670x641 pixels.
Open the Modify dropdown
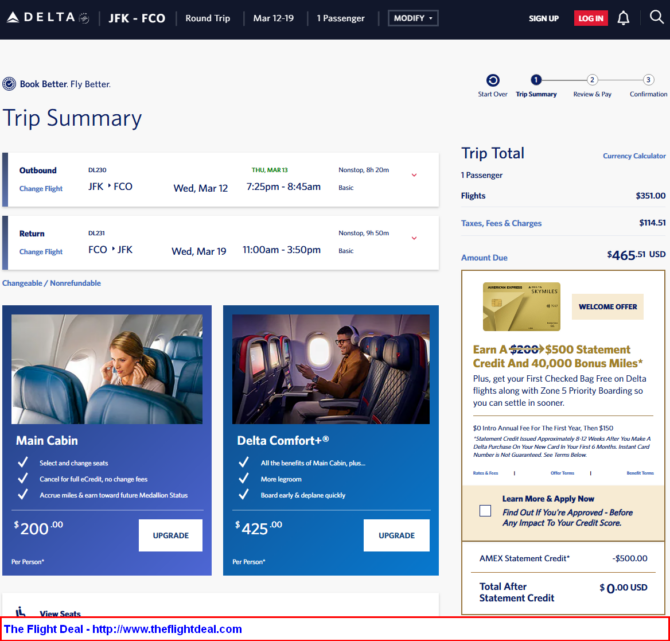(412, 18)
